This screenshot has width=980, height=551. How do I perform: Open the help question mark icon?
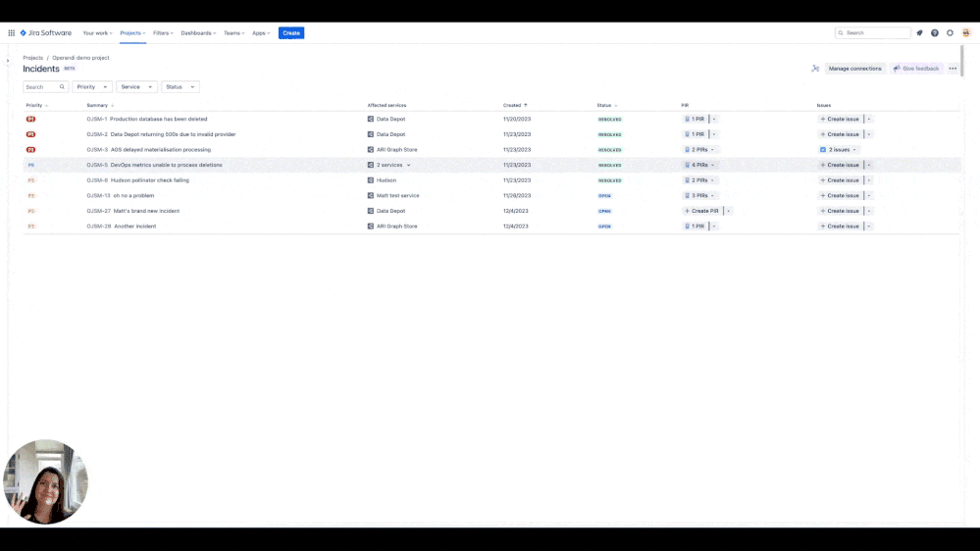click(934, 33)
